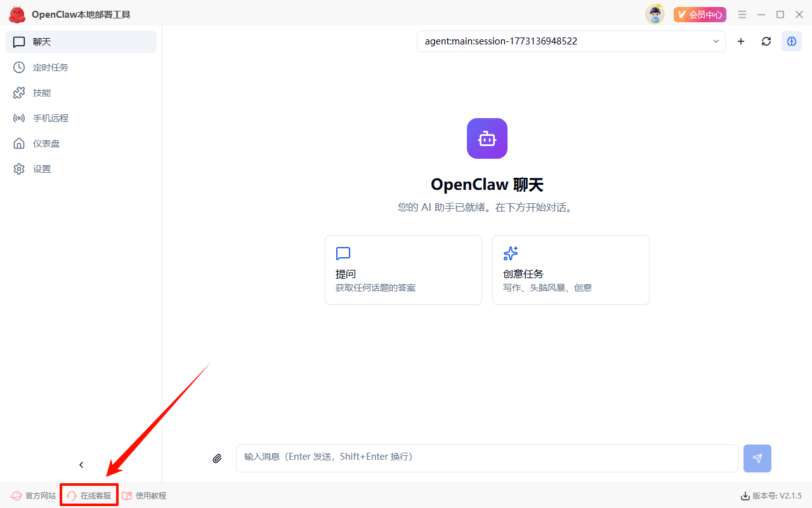Open the hamburger menu in title bar
Viewport: 812px width, 508px height.
[x=742, y=14]
